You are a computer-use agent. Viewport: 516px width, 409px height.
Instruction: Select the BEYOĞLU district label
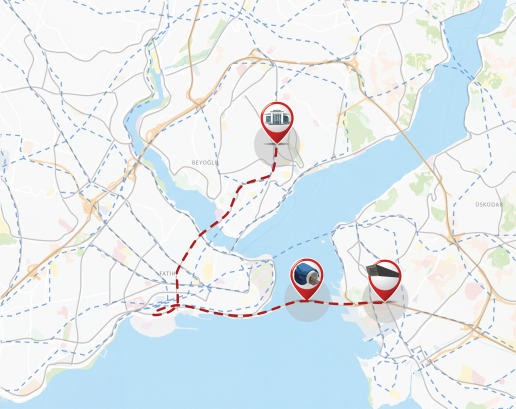tap(205, 163)
